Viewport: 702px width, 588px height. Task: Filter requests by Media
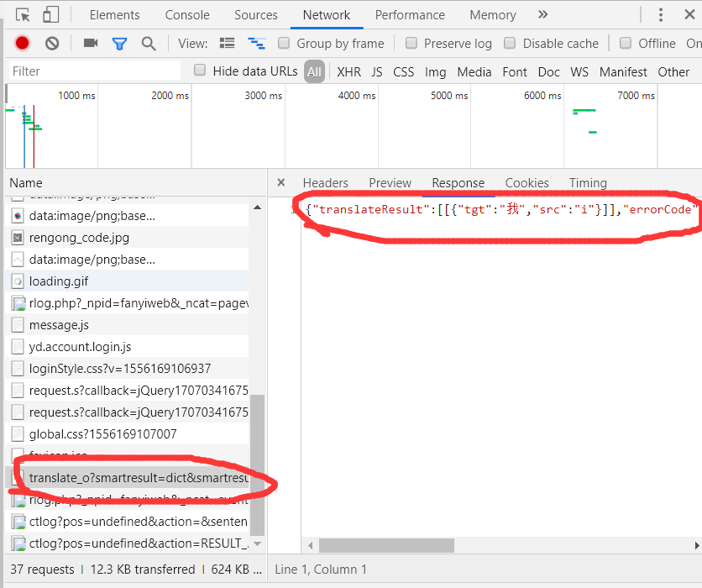[x=474, y=71]
